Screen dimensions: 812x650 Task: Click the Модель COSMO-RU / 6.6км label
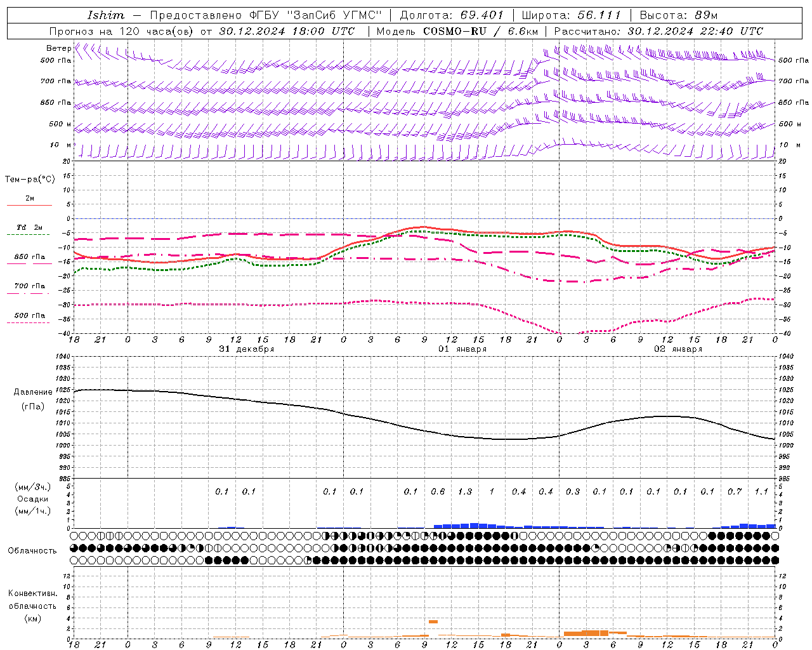(457, 31)
